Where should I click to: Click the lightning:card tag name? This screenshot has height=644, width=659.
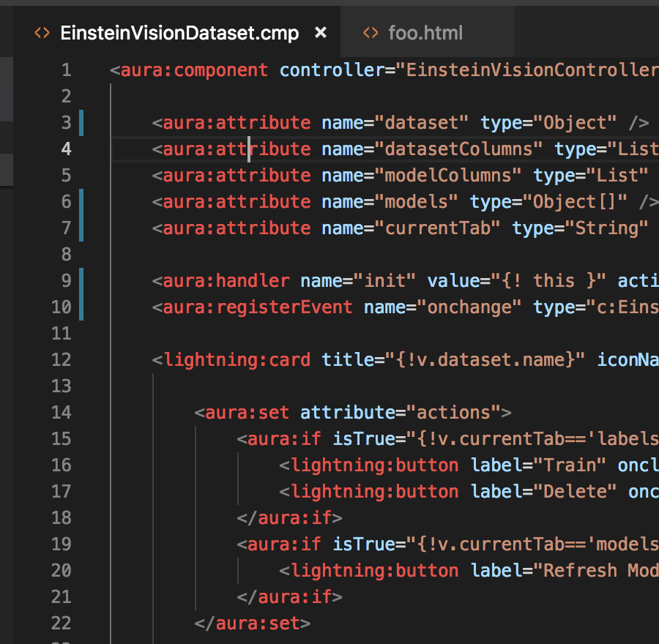pos(237,359)
